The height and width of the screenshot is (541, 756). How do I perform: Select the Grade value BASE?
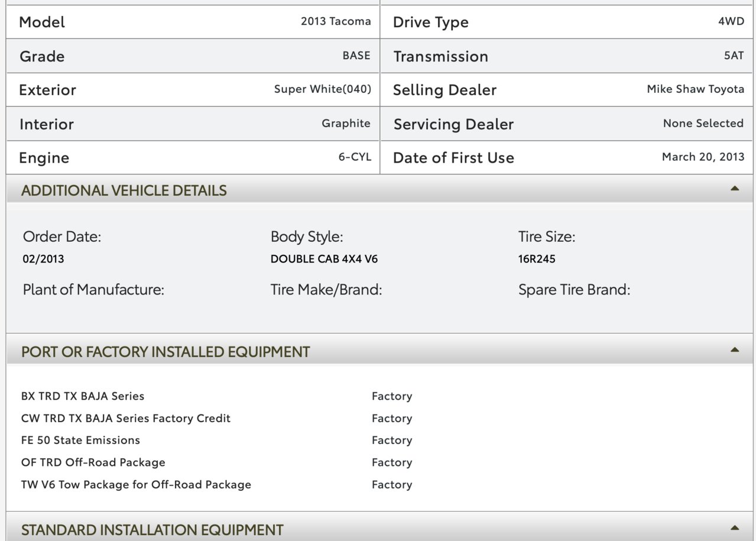(x=356, y=56)
